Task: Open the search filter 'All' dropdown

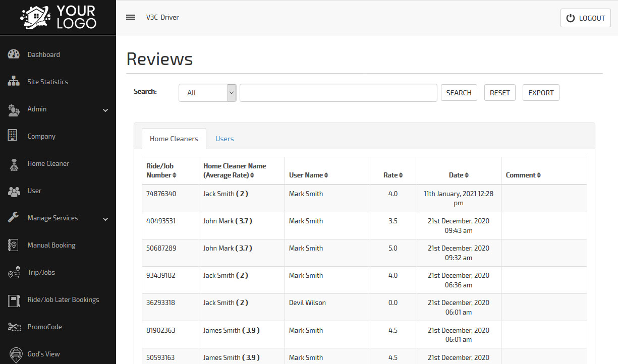Action: (207, 93)
